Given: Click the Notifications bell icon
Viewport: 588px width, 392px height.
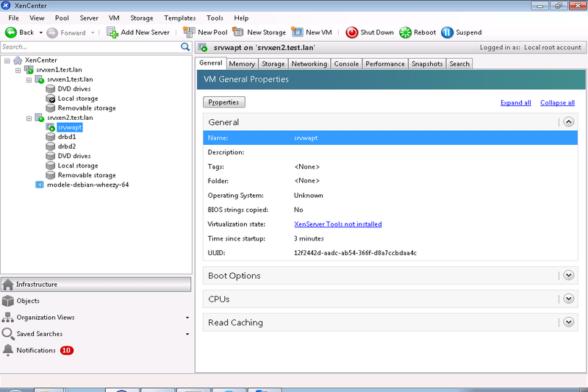Looking at the screenshot, I should click(8, 350).
